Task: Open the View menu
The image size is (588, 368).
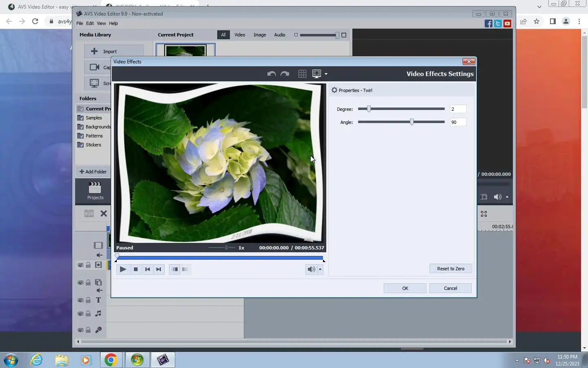Action: pos(101,23)
